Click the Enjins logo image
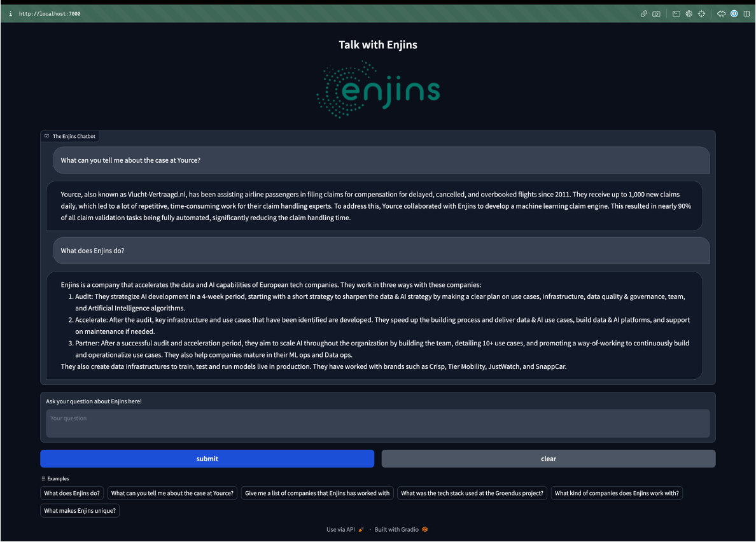Screen dimensions: 756x542 [378, 90]
